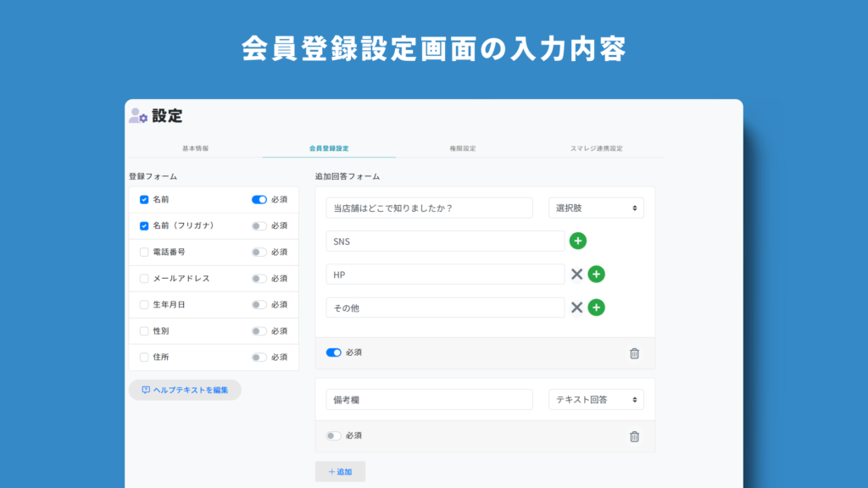Delete the 備考欄 question with its trash icon
This screenshot has width=868, height=488.
click(634, 435)
